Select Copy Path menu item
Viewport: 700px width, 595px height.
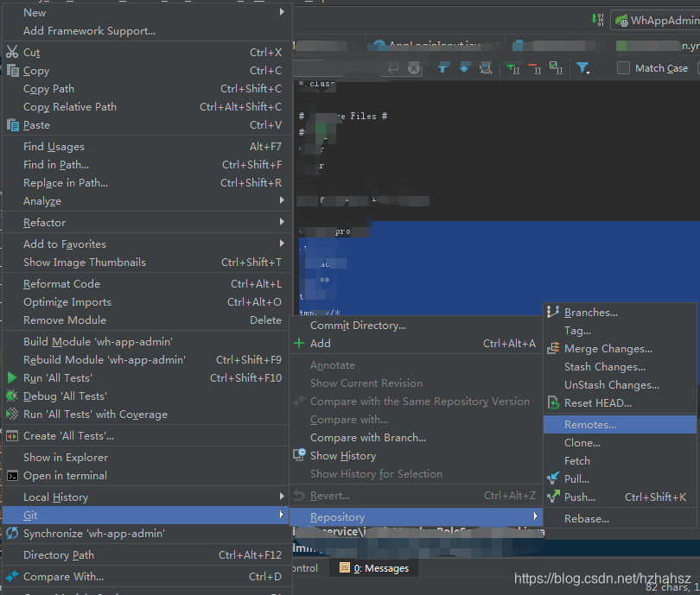pos(147,88)
